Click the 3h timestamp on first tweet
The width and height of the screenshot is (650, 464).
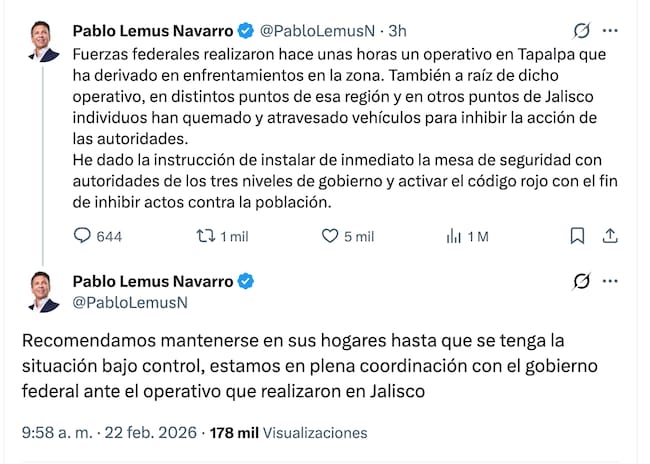[x=397, y=30]
